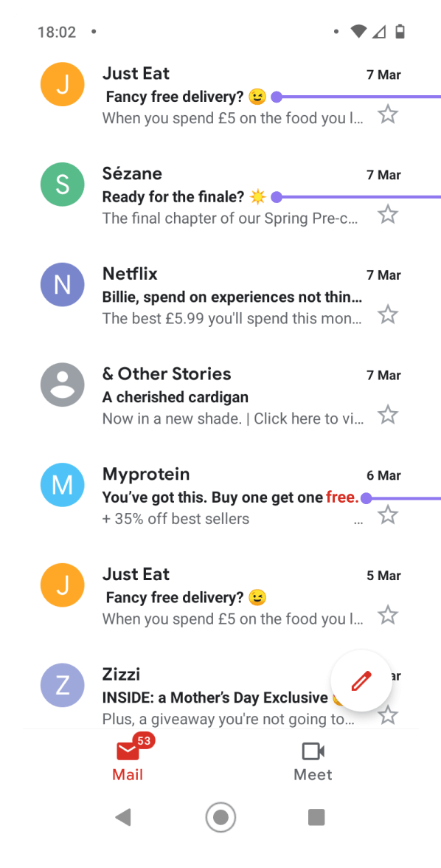The image size is (441, 868).
Task: Tap the Netflix avatar with letter N
Action: coord(62,284)
